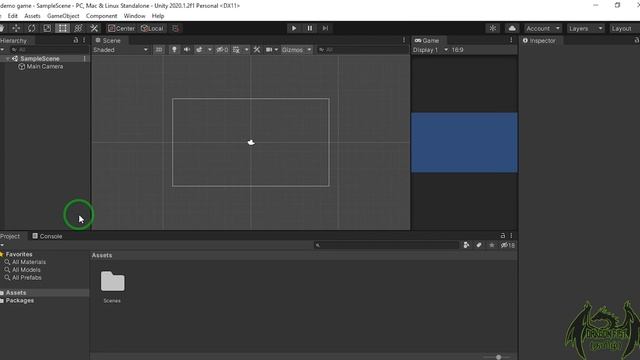The width and height of the screenshot is (640, 360).
Task: Open Game view options menu
Action: (x=511, y=40)
